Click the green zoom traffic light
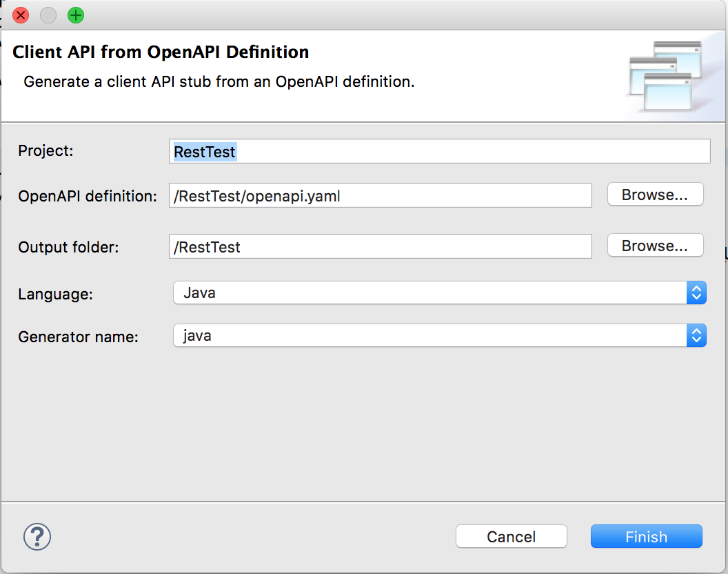The width and height of the screenshot is (728, 574). 75,15
